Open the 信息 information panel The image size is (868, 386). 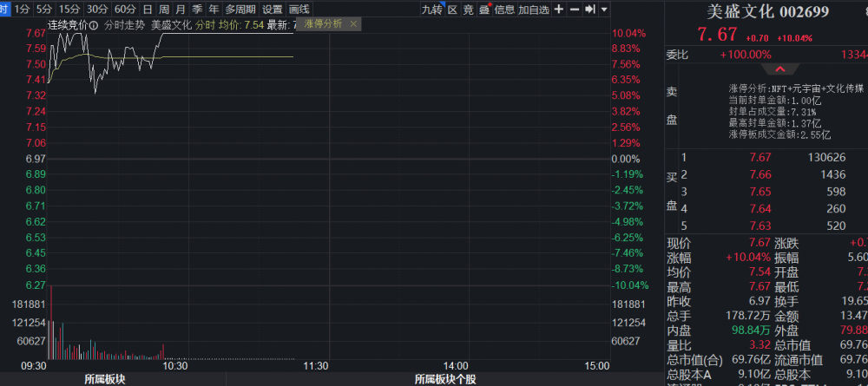504,10
